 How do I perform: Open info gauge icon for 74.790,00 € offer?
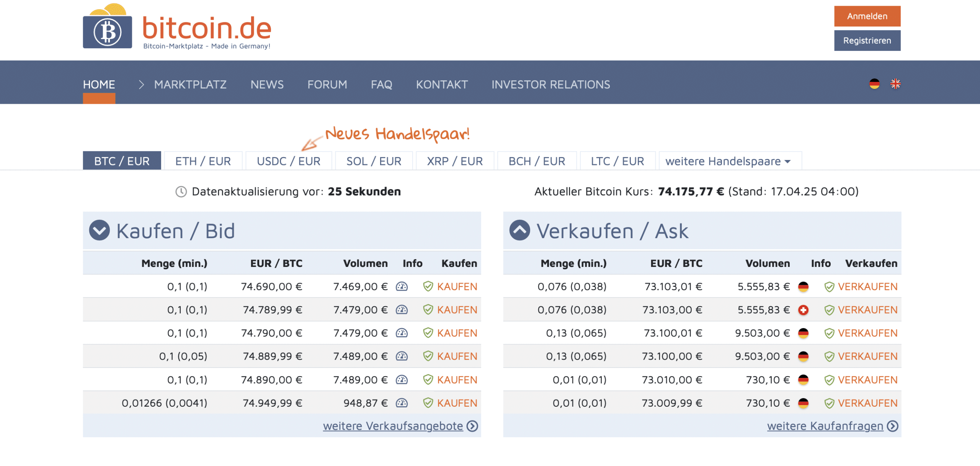click(x=402, y=333)
